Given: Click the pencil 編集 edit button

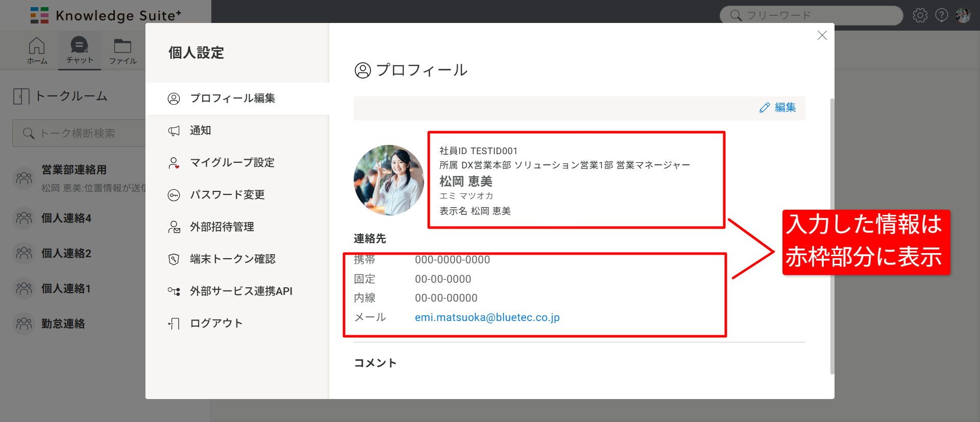Looking at the screenshot, I should tap(778, 108).
